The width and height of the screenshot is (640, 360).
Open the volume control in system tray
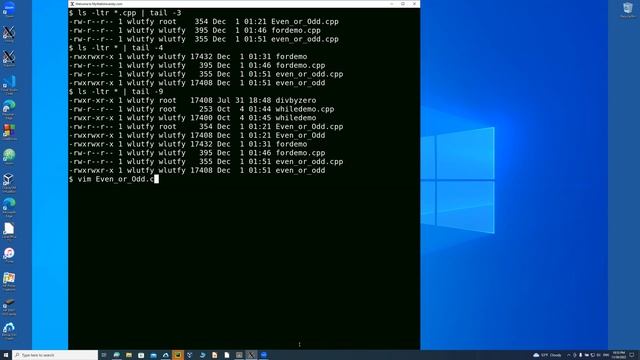coord(598,355)
